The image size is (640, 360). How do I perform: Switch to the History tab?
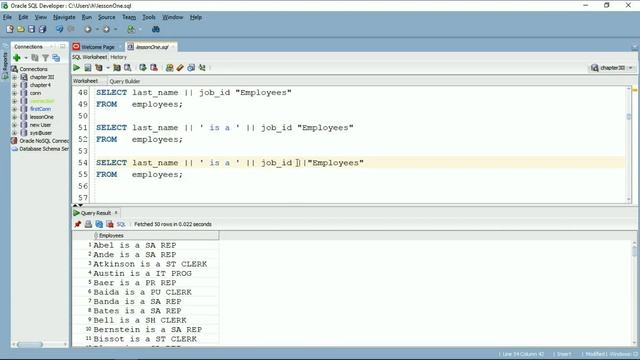pyautogui.click(x=118, y=57)
